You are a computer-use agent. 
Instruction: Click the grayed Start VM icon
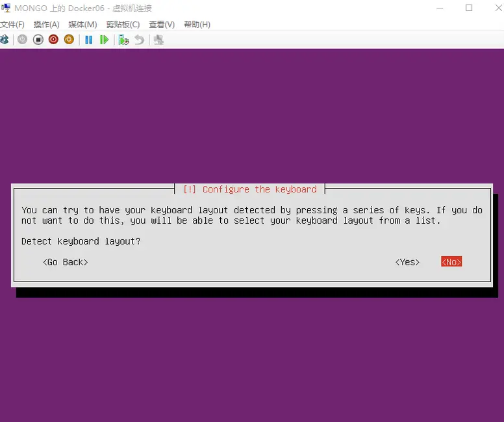point(22,40)
